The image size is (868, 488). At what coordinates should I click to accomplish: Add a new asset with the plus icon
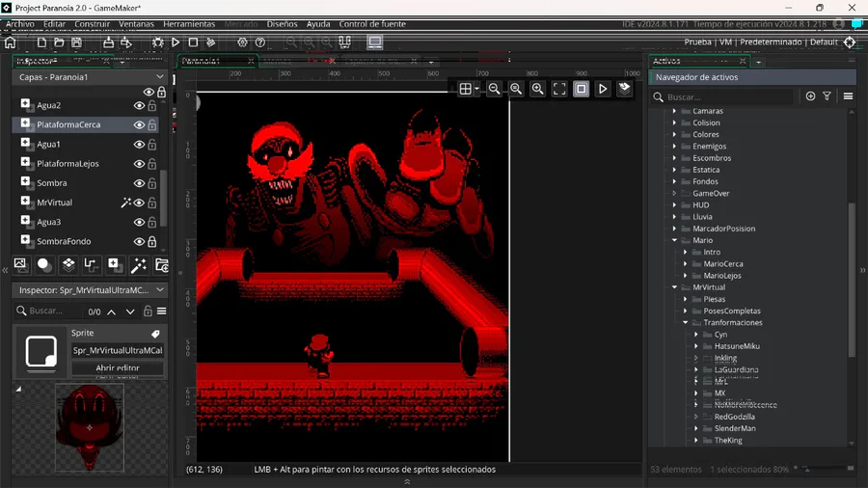810,96
